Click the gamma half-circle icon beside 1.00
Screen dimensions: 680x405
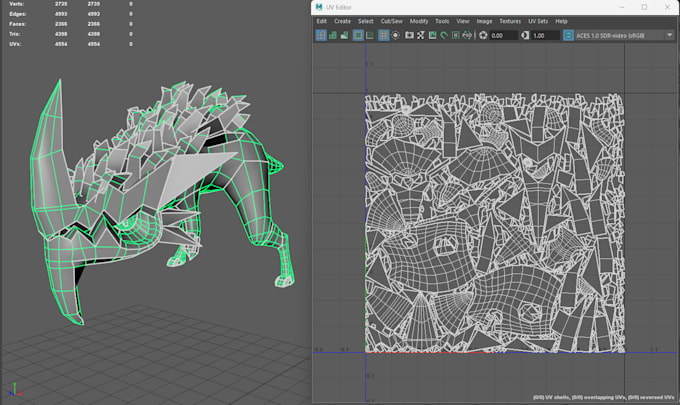pos(525,35)
